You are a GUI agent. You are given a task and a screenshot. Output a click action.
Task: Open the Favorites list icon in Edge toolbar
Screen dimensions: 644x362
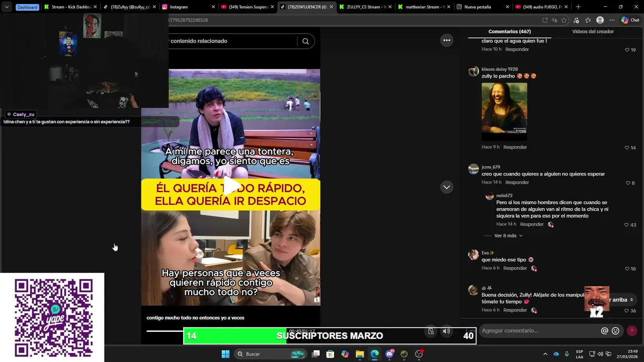point(588,20)
